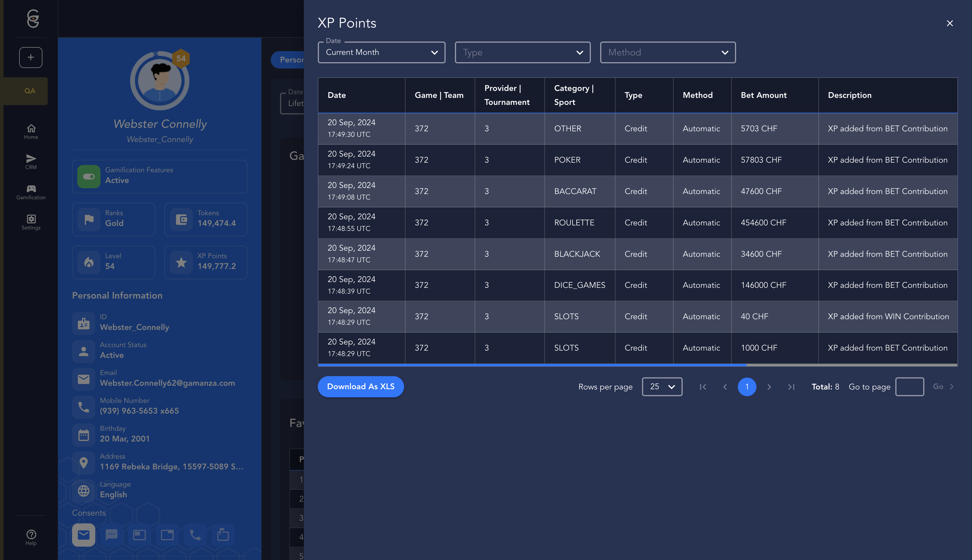Select page 1 in pagination
Screen dimensions: 972x560
[747, 387]
